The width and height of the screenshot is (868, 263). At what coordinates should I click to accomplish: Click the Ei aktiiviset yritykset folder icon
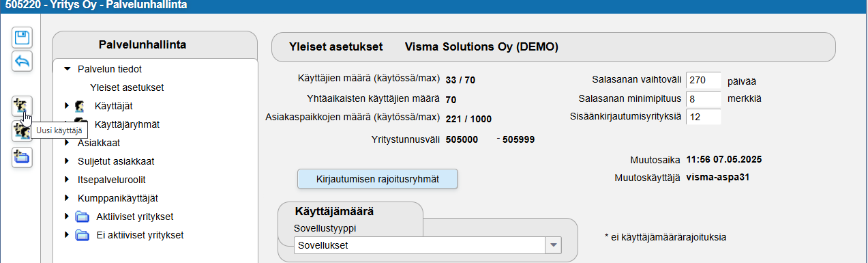pyautogui.click(x=83, y=235)
